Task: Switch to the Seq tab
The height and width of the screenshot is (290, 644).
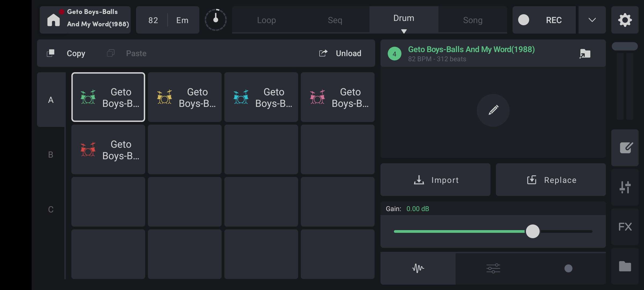Action: (335, 20)
